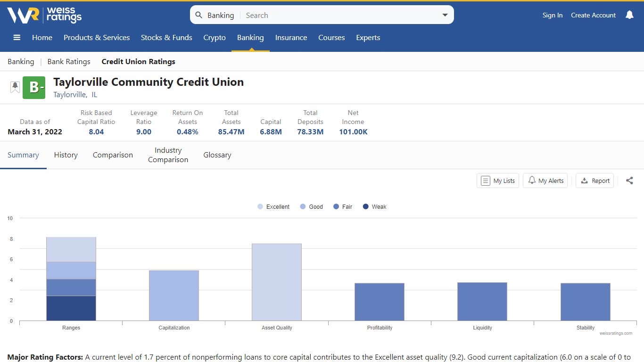Toggle the Good legend series
The image size is (644, 362).
click(x=311, y=206)
